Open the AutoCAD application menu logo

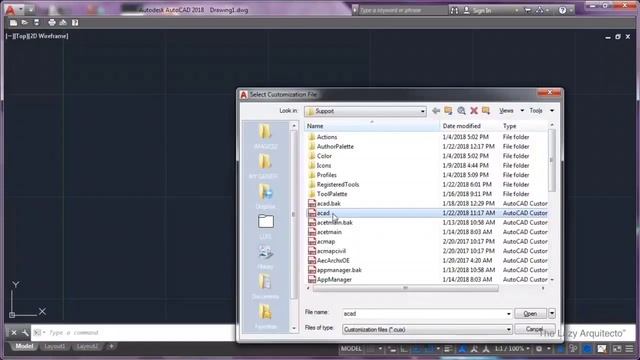(x=10, y=9)
